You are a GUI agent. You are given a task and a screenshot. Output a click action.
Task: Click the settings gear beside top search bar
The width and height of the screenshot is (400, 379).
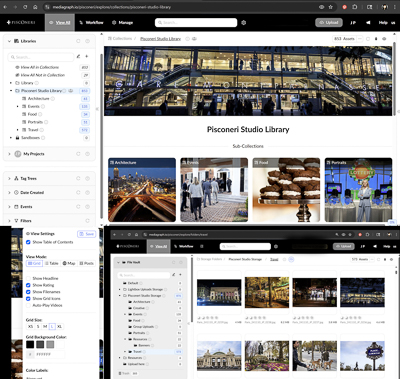click(x=244, y=23)
